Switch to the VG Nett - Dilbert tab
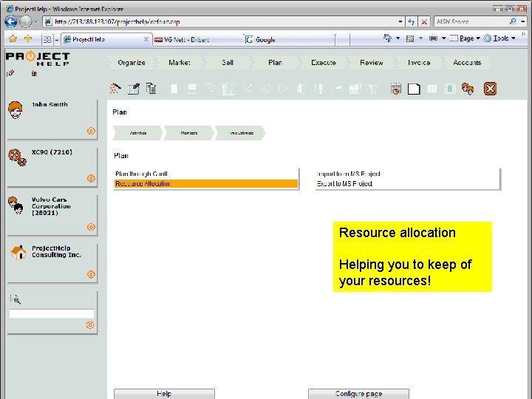532x399 pixels. (x=197, y=40)
